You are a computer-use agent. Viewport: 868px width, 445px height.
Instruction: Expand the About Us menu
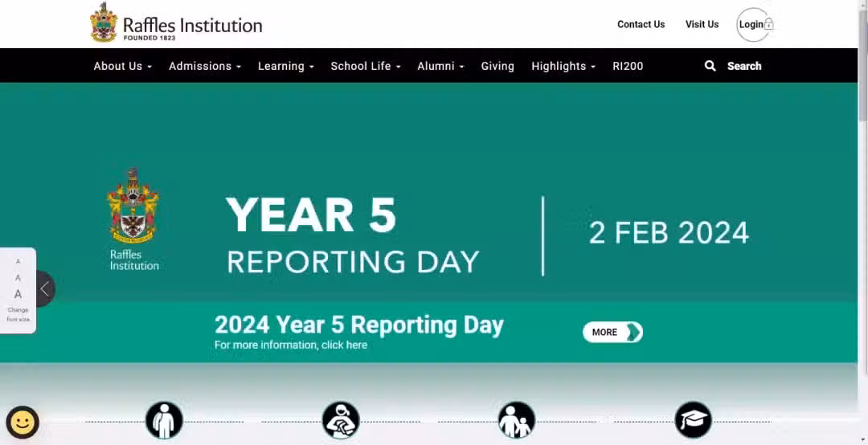point(122,66)
